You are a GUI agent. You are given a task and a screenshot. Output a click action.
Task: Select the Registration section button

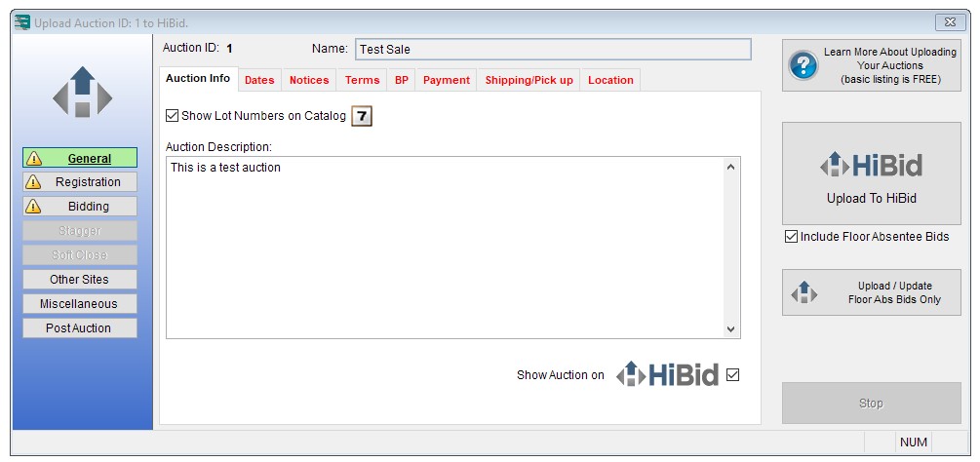pyautogui.click(x=80, y=182)
